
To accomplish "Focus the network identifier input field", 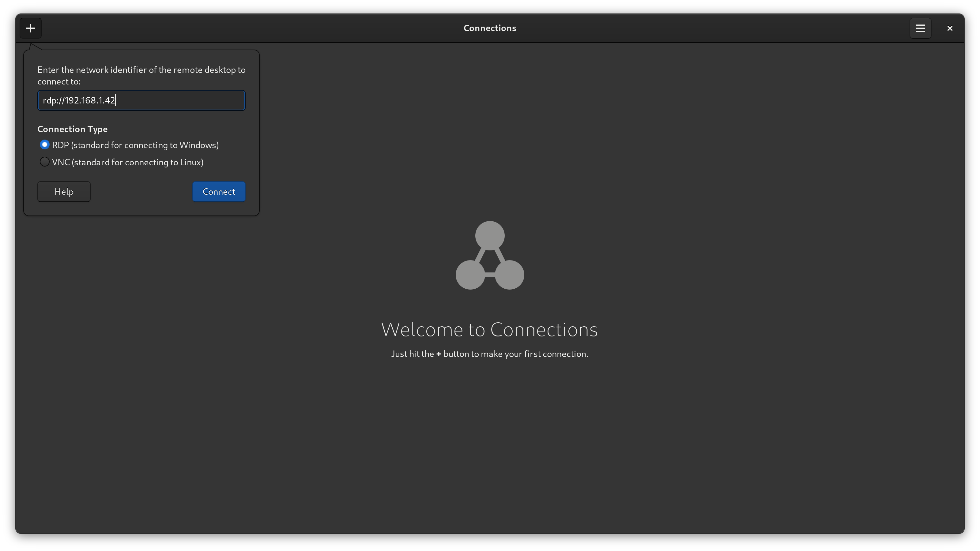I will point(141,100).
